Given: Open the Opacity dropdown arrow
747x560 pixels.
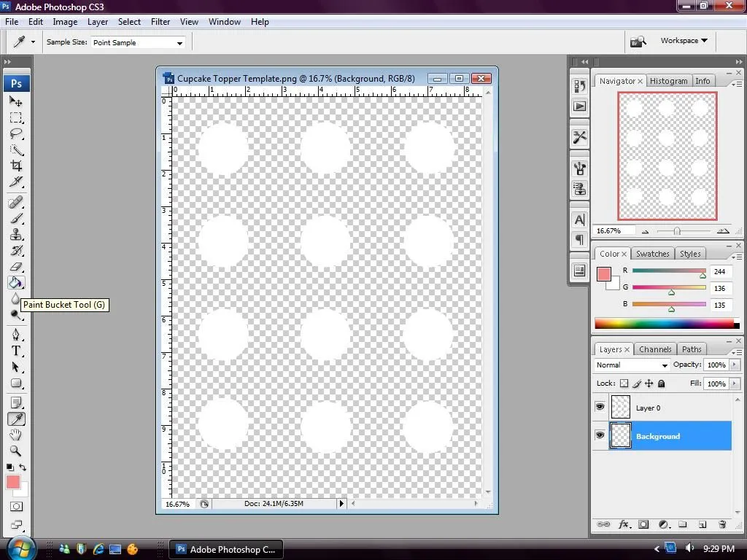Looking at the screenshot, I should click(734, 365).
